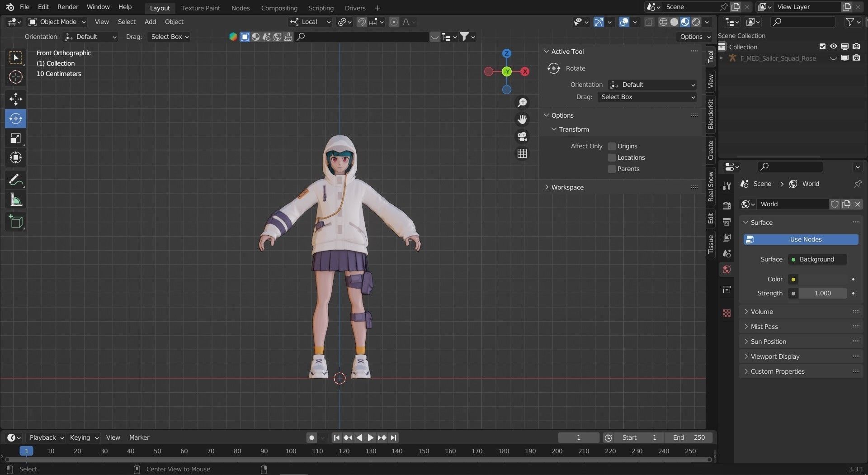Select the Measure tool

[15, 199]
